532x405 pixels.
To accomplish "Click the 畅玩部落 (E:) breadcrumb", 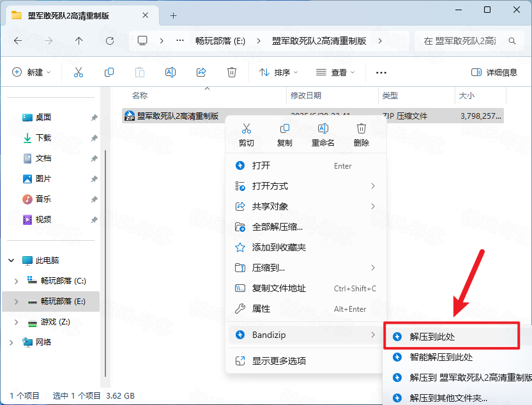I will [220, 41].
